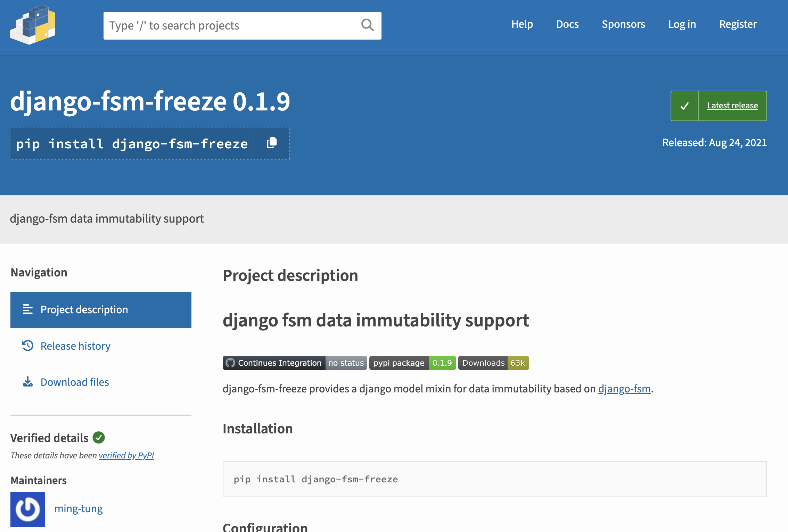Click the pypi package 0.1.9 badge
This screenshot has width=788, height=532.
pyautogui.click(x=412, y=363)
